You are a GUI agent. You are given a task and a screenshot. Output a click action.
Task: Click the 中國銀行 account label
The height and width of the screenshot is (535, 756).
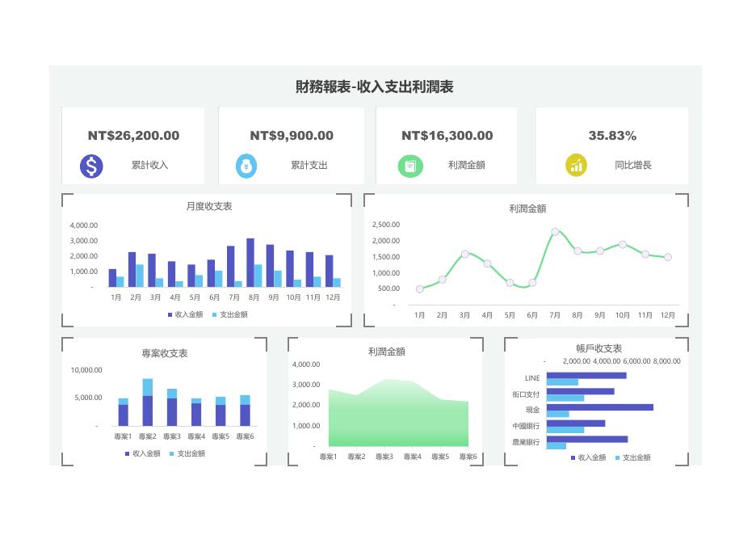click(526, 426)
